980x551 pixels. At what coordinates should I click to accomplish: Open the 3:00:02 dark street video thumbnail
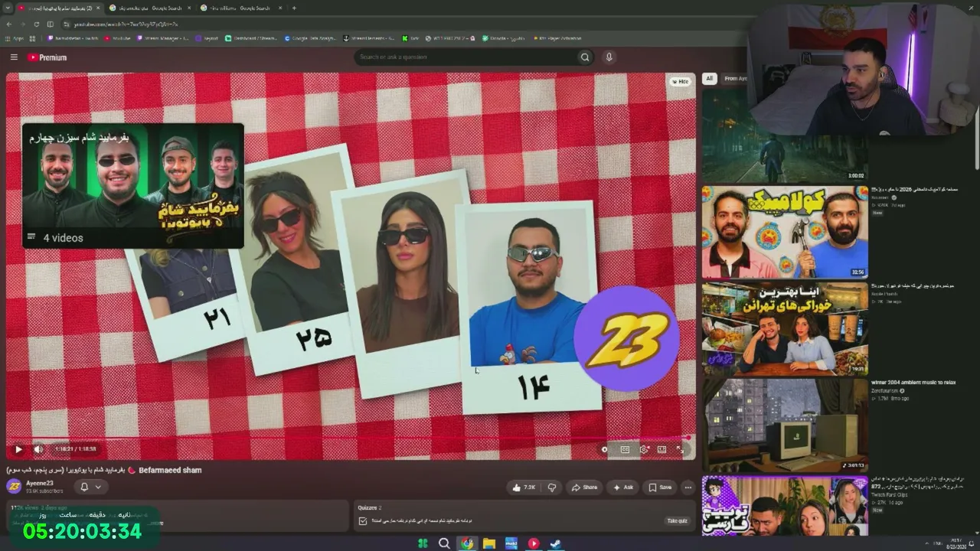pyautogui.click(x=785, y=136)
